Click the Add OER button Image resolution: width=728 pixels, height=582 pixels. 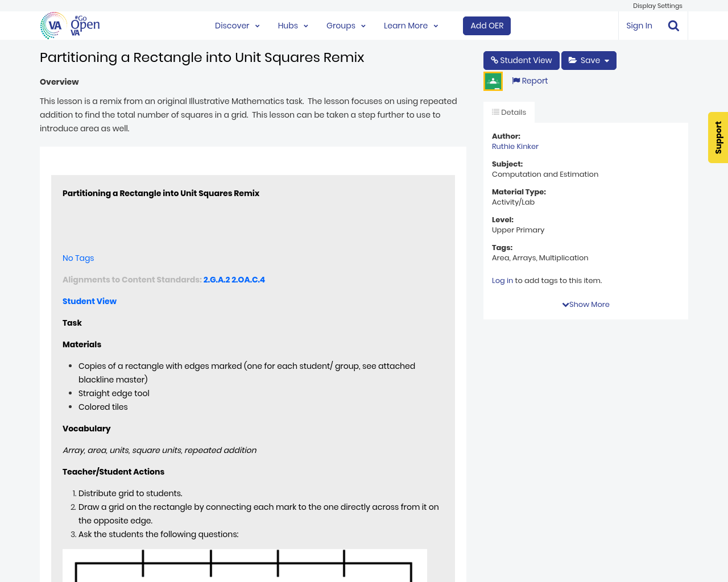(487, 26)
